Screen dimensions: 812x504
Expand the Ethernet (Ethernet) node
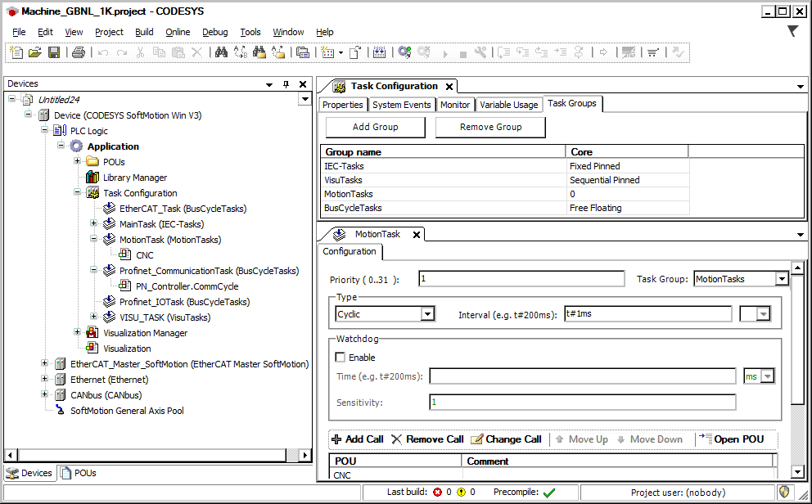click(x=44, y=379)
